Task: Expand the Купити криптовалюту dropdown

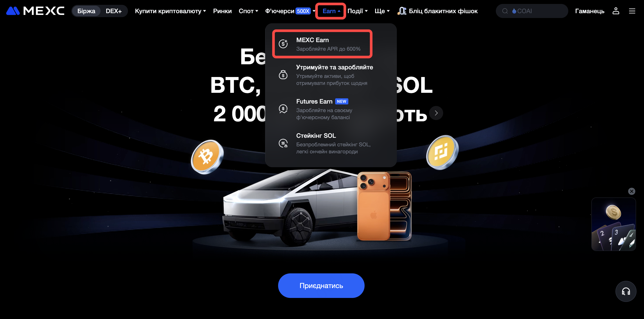Action: pos(171,11)
